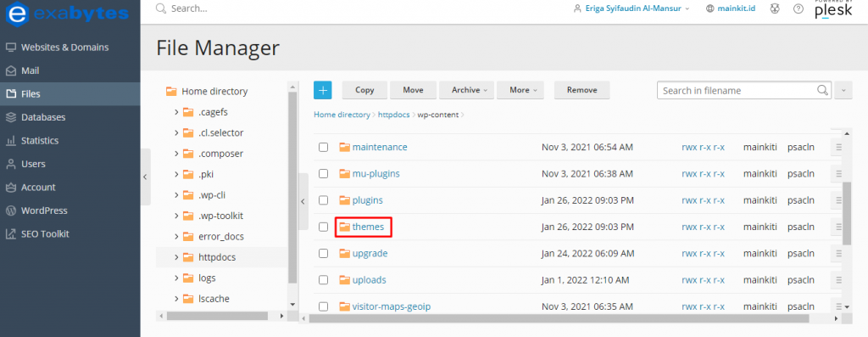Click the Copy button
Viewport: 868px width, 337px height.
[x=364, y=90]
